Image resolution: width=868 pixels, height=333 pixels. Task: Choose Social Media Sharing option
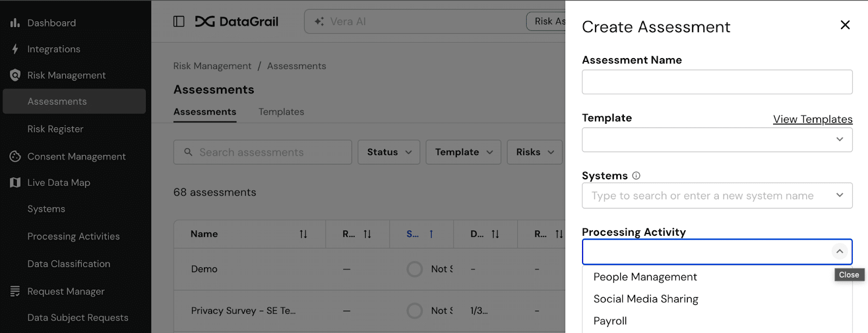pos(646,299)
